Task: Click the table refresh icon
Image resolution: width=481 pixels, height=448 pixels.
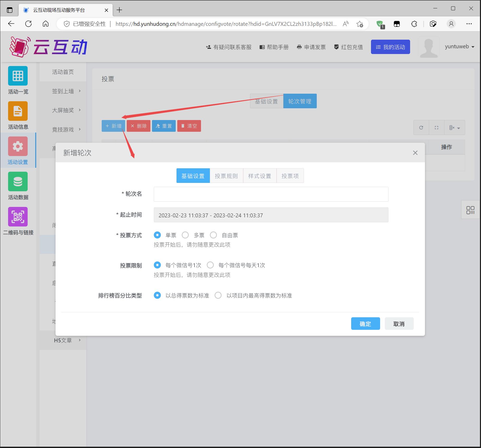Action: coord(421,128)
